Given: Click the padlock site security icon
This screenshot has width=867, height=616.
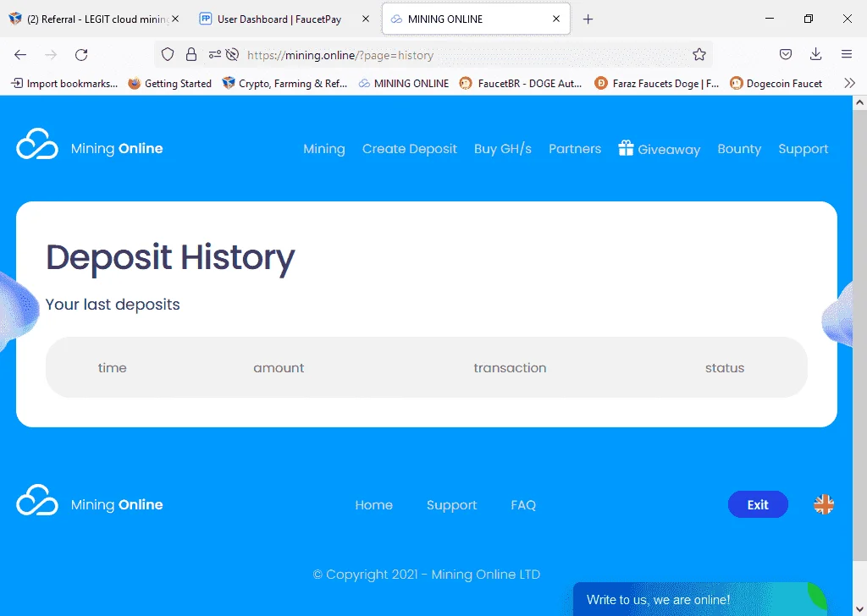Looking at the screenshot, I should tap(191, 54).
